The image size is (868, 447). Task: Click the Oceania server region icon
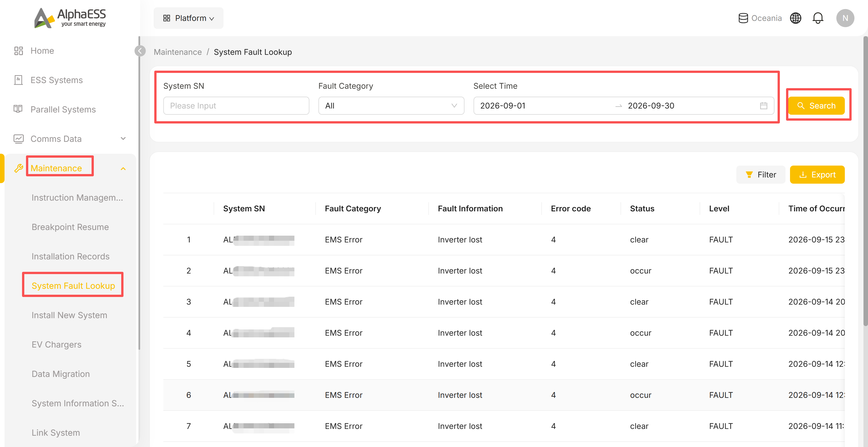743,18
